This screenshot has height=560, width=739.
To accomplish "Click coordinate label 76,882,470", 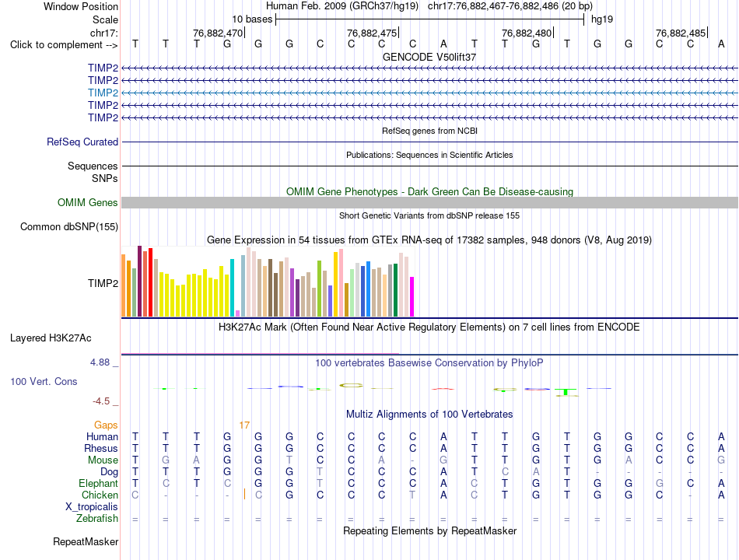I will click(x=218, y=33).
